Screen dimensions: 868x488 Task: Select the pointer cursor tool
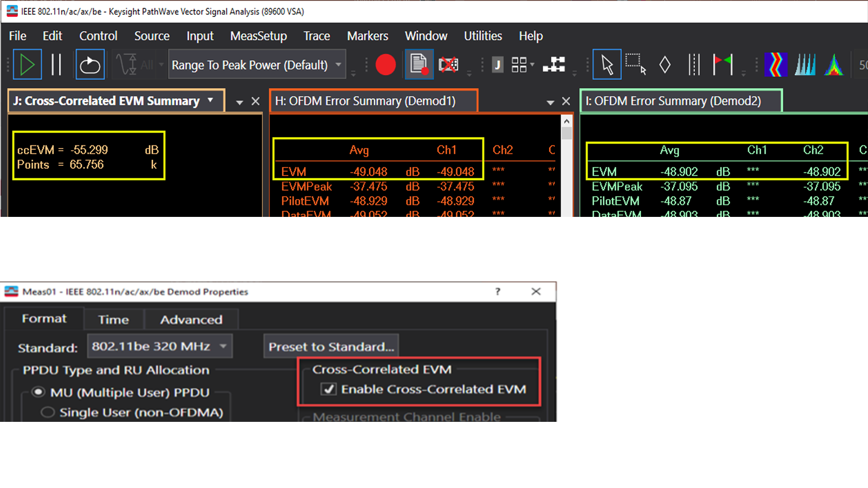click(x=607, y=65)
